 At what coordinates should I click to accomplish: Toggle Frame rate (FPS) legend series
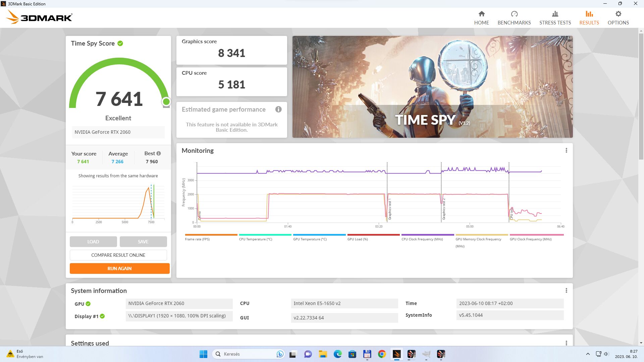[x=197, y=239]
